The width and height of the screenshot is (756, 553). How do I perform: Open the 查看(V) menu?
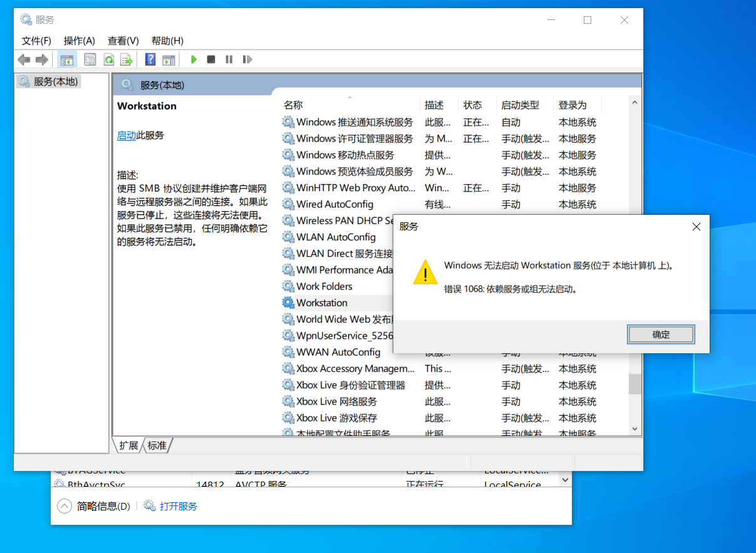click(x=123, y=41)
